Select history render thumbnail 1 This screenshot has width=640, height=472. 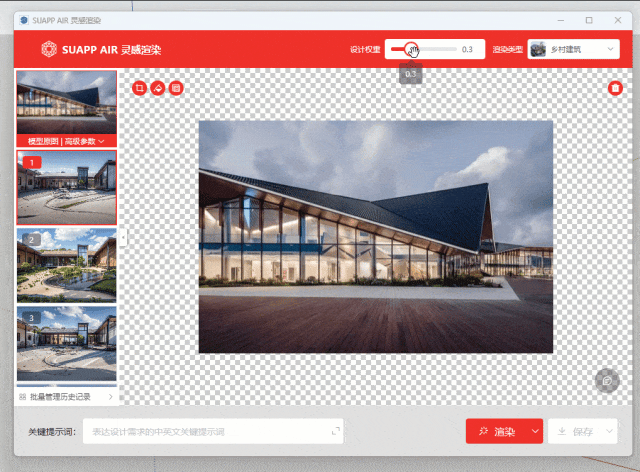[x=67, y=187]
